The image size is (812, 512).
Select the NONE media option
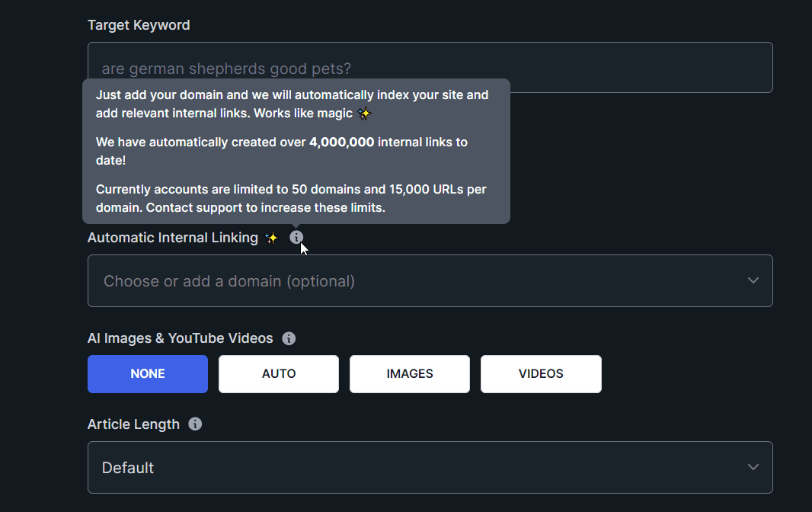(148, 374)
